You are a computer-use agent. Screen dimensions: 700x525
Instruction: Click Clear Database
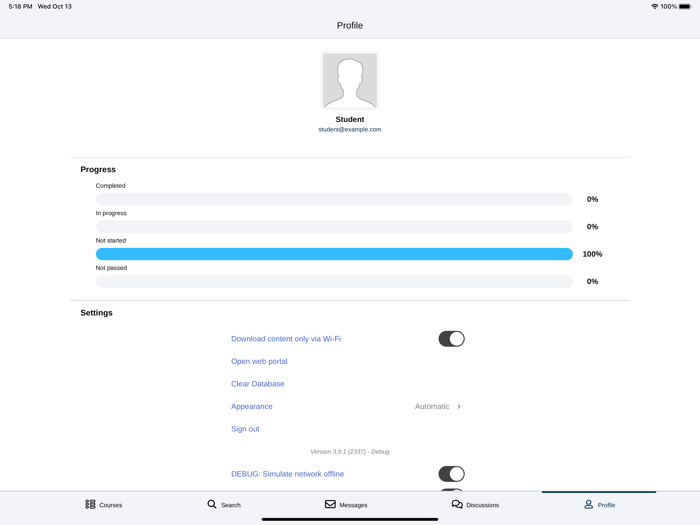pos(258,384)
